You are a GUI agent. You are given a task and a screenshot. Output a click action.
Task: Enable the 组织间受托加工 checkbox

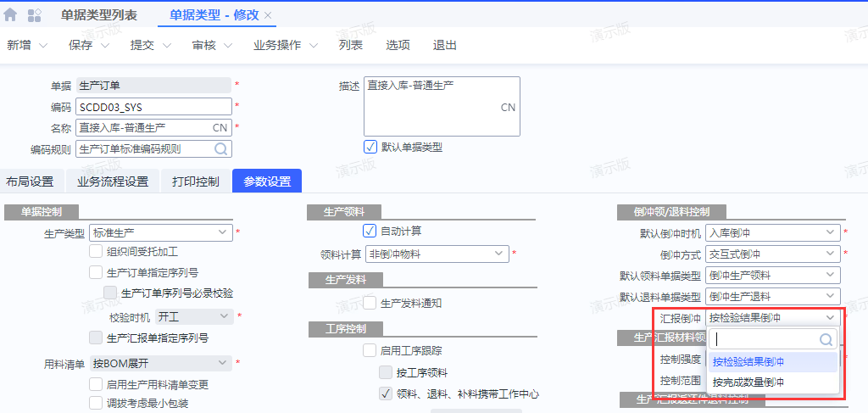[96, 252]
